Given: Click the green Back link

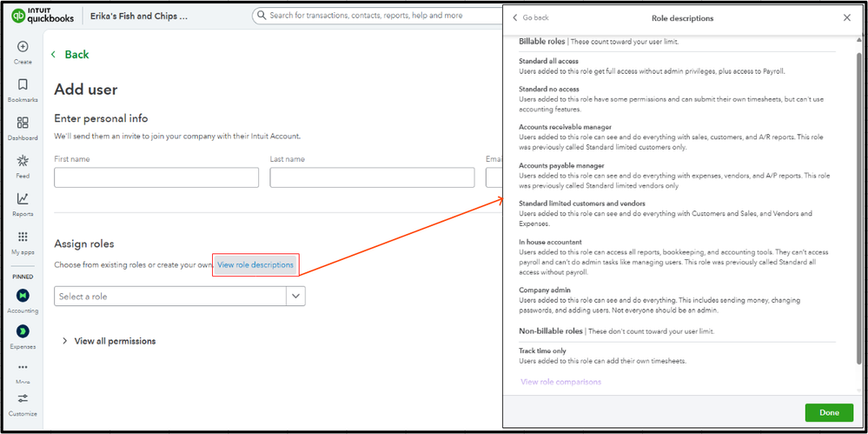Looking at the screenshot, I should 70,54.
